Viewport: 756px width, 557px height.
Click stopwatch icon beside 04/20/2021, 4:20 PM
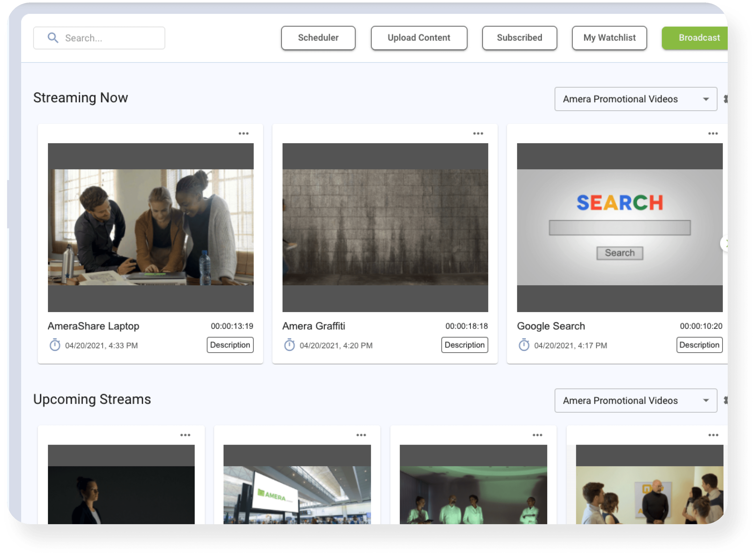289,345
